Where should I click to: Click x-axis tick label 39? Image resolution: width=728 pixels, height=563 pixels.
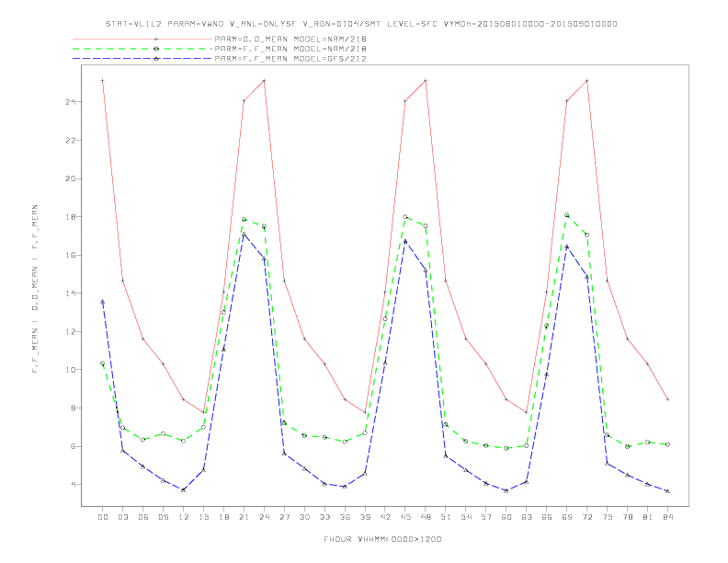coord(365,517)
